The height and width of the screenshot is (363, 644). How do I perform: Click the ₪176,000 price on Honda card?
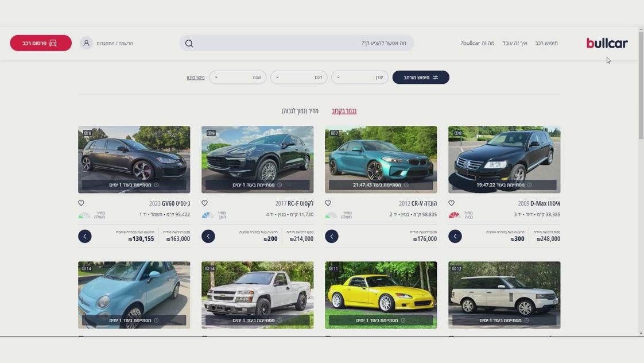(x=425, y=239)
